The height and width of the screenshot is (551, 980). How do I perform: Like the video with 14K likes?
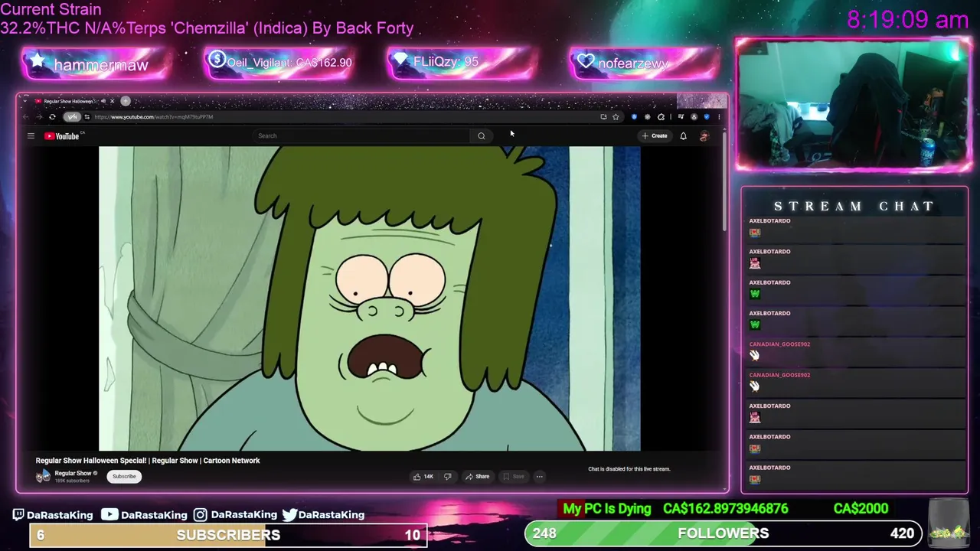pos(423,477)
